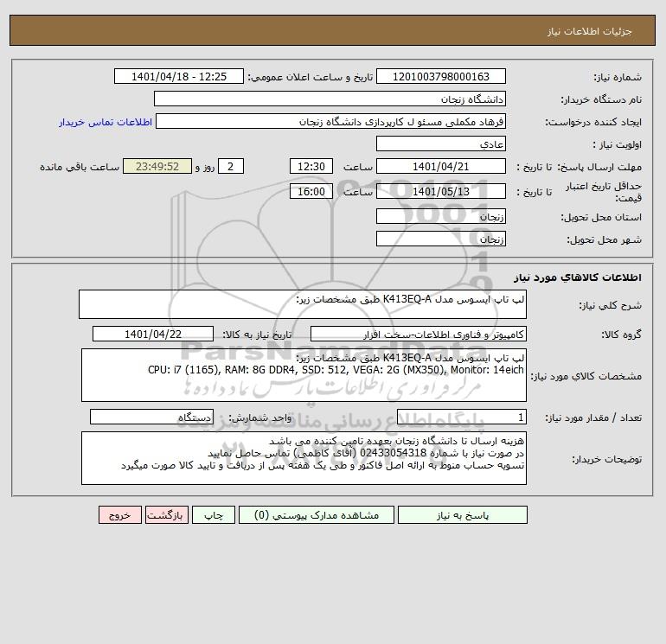Click the label شماره نیاز:
The image size is (666, 644).
618,77
